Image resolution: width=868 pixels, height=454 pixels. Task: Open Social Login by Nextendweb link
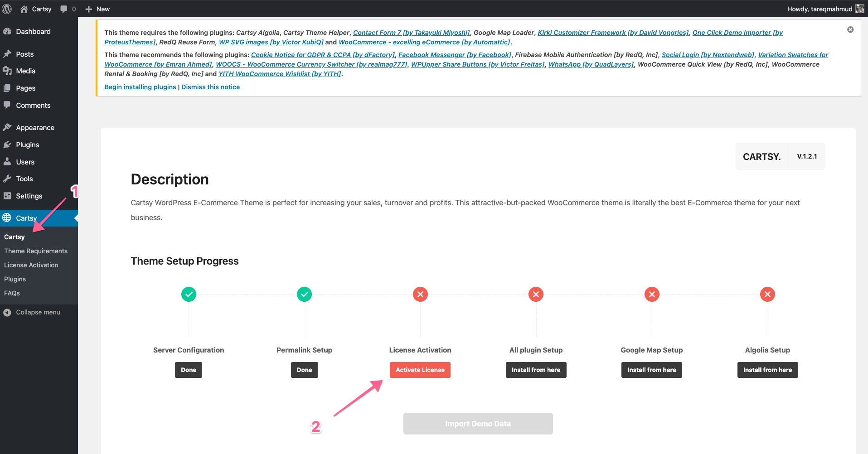708,55
